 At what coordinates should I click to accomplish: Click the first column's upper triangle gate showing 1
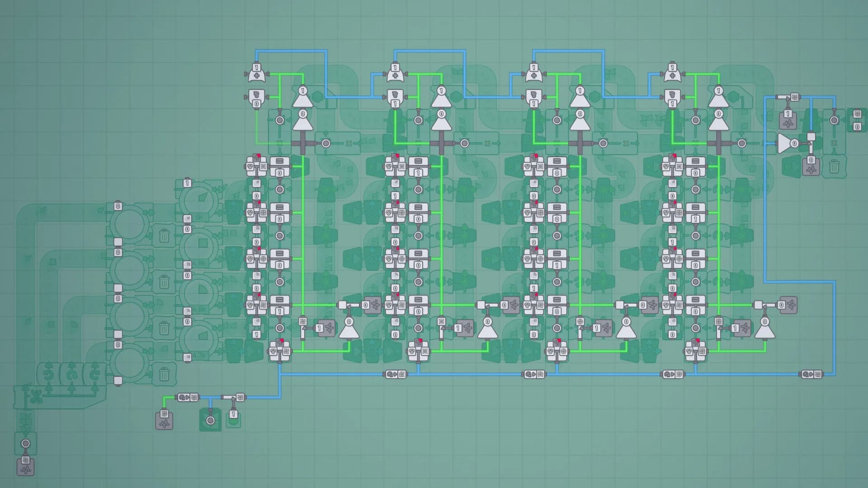coord(303,97)
